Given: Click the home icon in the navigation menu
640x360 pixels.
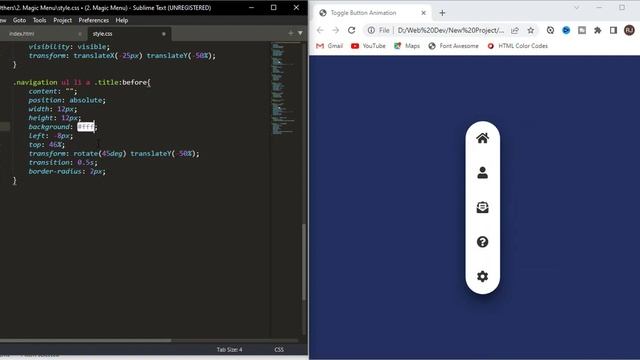Looking at the screenshot, I should click(x=482, y=138).
